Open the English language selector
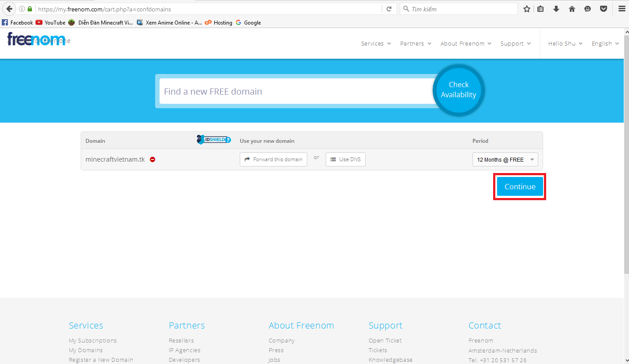 click(605, 43)
